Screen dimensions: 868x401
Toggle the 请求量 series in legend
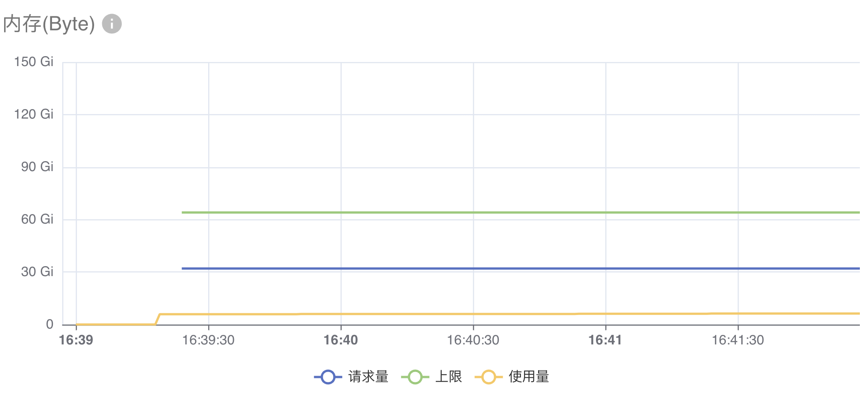pyautogui.click(x=352, y=377)
